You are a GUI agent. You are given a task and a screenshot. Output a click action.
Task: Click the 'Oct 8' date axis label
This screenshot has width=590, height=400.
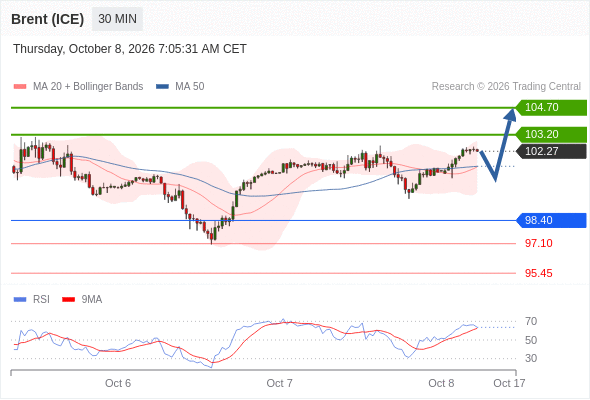click(x=441, y=383)
